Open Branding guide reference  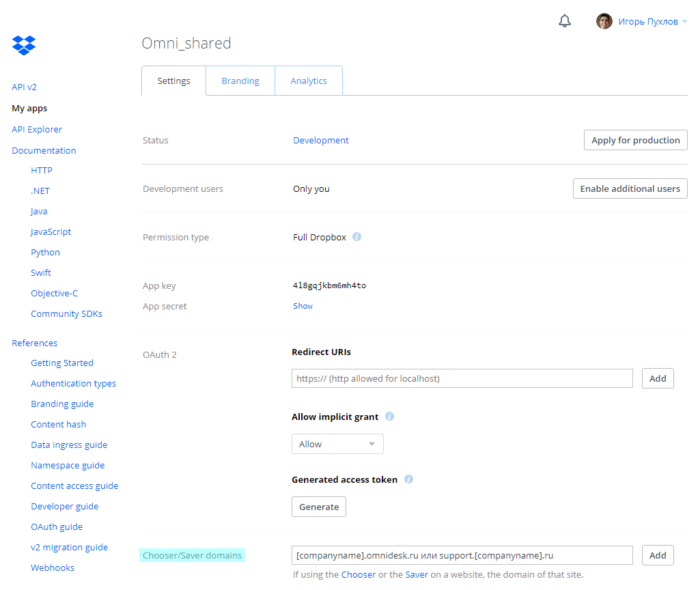point(62,404)
